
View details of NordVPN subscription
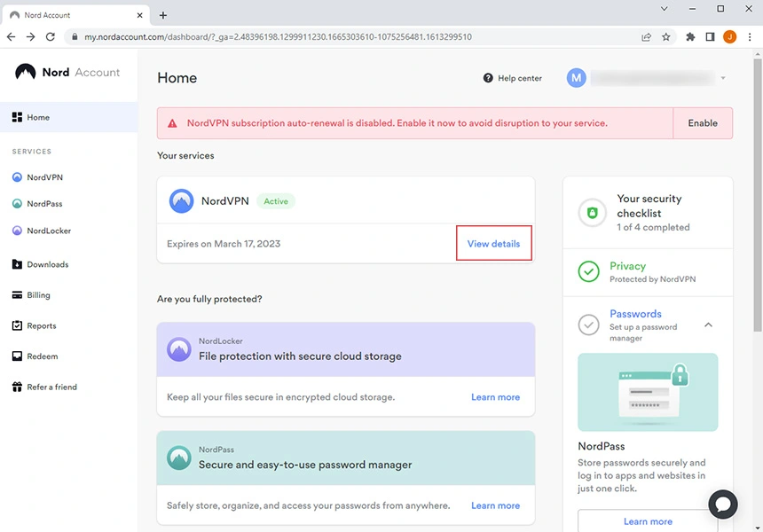click(493, 244)
